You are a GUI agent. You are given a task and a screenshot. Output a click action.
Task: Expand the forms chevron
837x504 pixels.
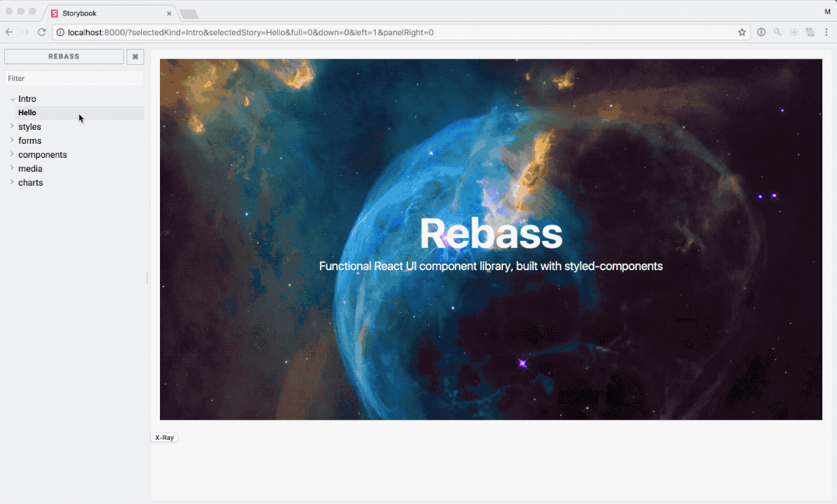pyautogui.click(x=13, y=140)
